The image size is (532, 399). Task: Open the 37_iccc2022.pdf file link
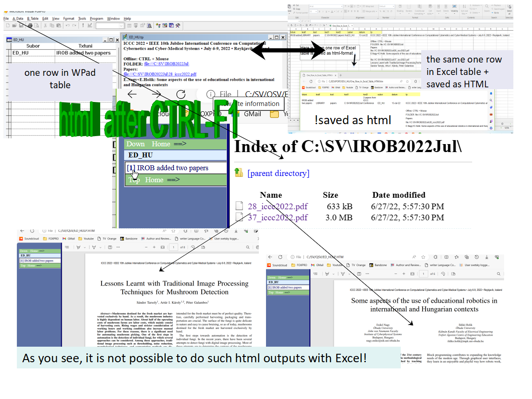[278, 217]
